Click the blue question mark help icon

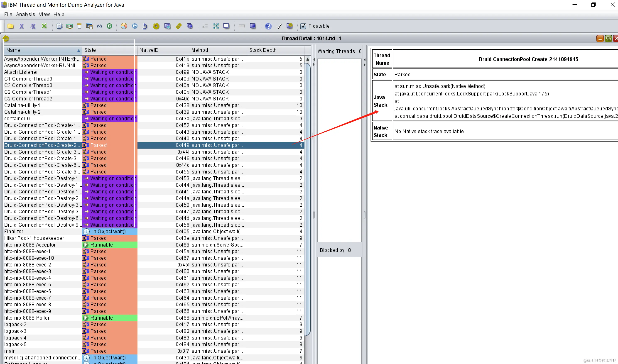268,26
